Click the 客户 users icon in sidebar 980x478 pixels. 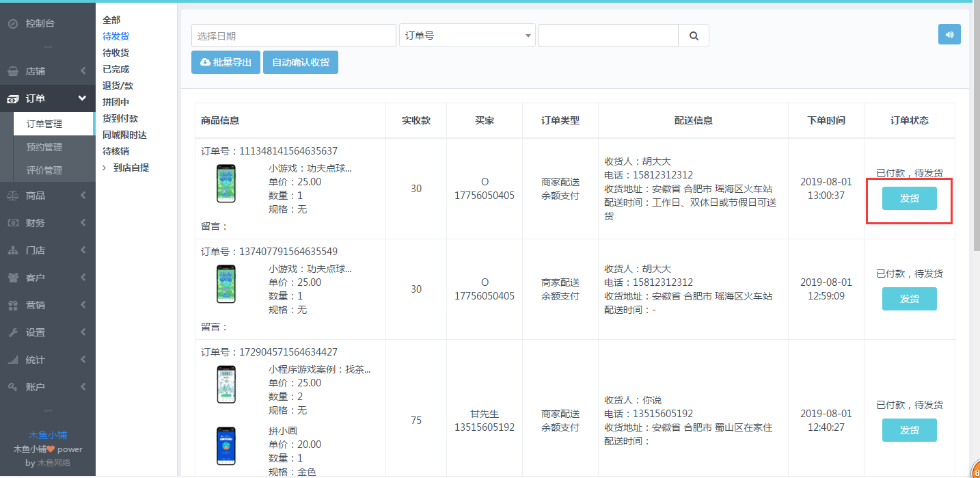click(13, 278)
